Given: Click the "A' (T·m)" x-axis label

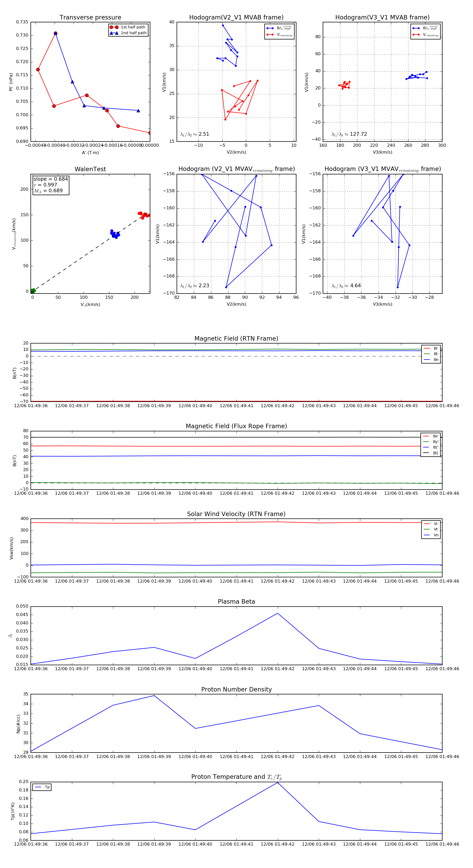Looking at the screenshot, I should pos(90,153).
